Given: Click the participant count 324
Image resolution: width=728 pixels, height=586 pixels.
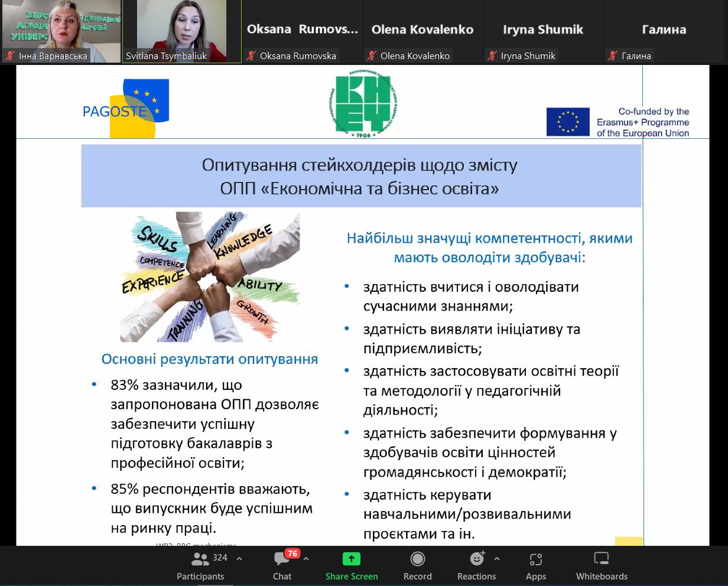Looking at the screenshot, I should coord(220,558).
